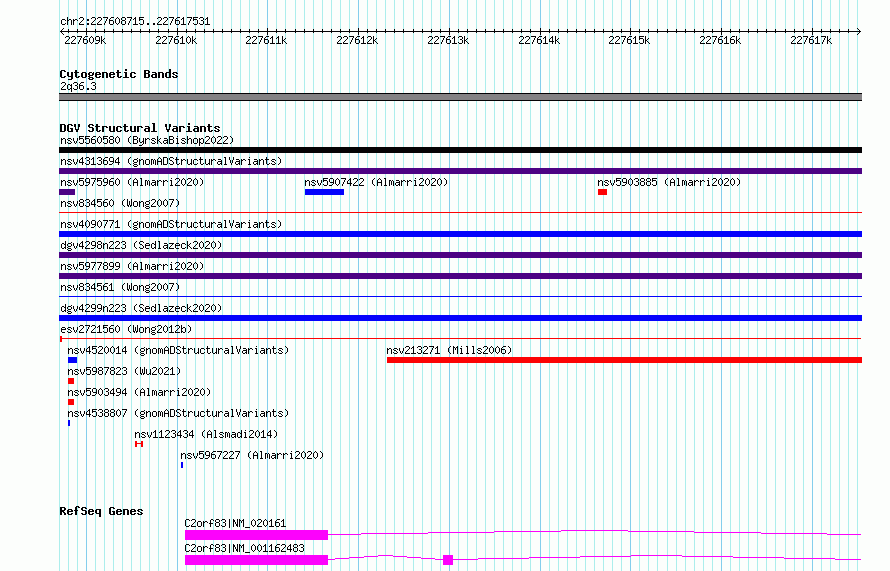
Task: Open the nsv834560 (Wong2007) label
Action: coord(120,203)
